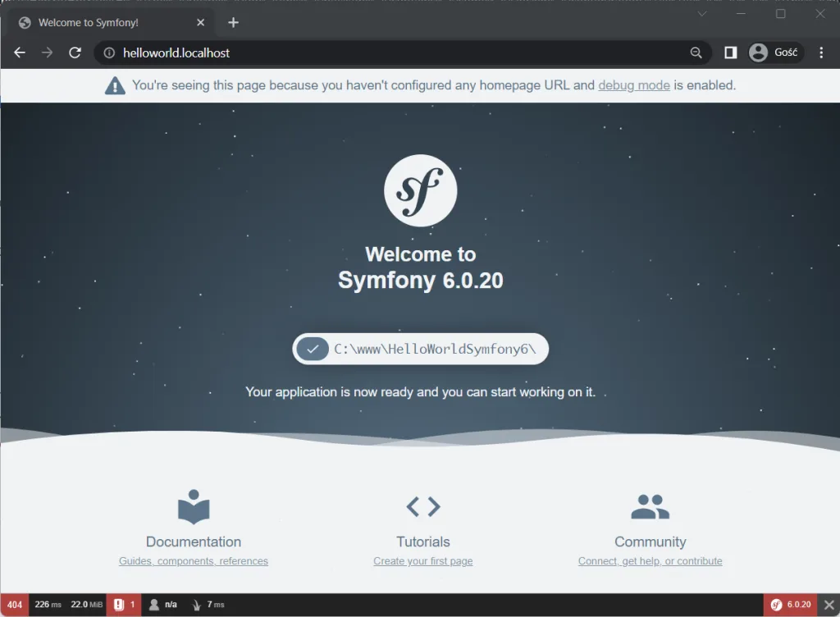Click the Documentation book icon

tap(194, 507)
